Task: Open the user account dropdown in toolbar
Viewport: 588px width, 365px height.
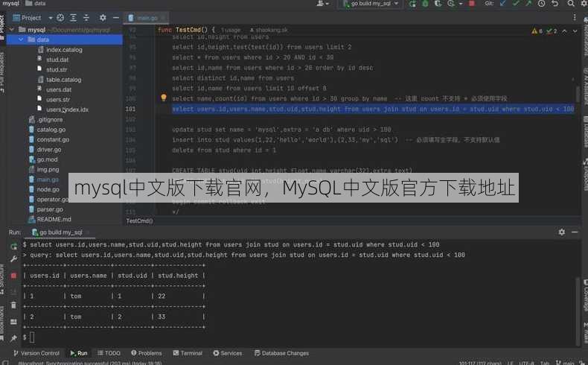Action: (322, 4)
